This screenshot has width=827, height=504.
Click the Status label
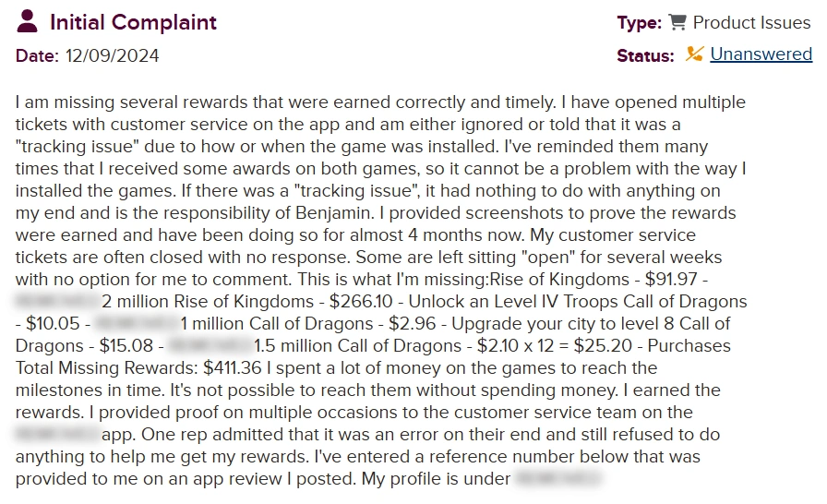(x=645, y=55)
